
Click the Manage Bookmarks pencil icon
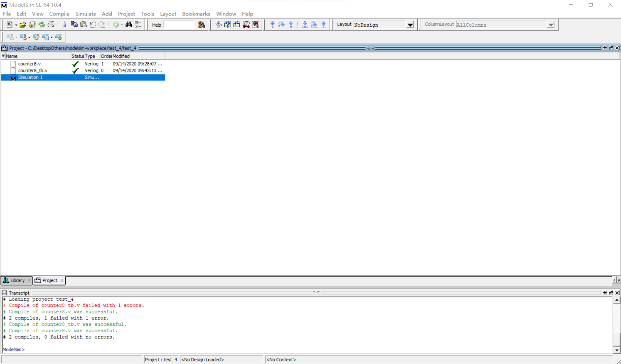[36, 37]
